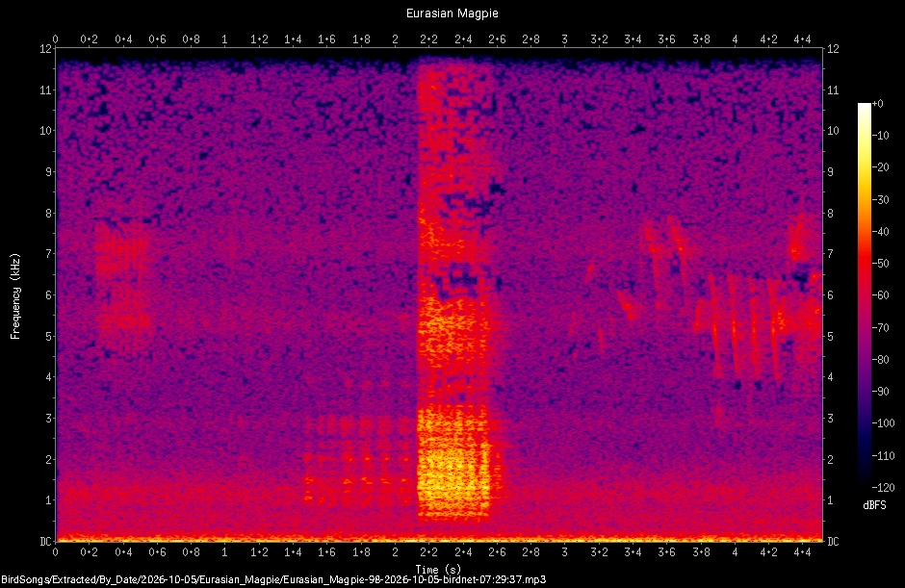This screenshot has height=588, width=905.
Task: Click the "Time (s)" axis label
Action: click(438, 570)
